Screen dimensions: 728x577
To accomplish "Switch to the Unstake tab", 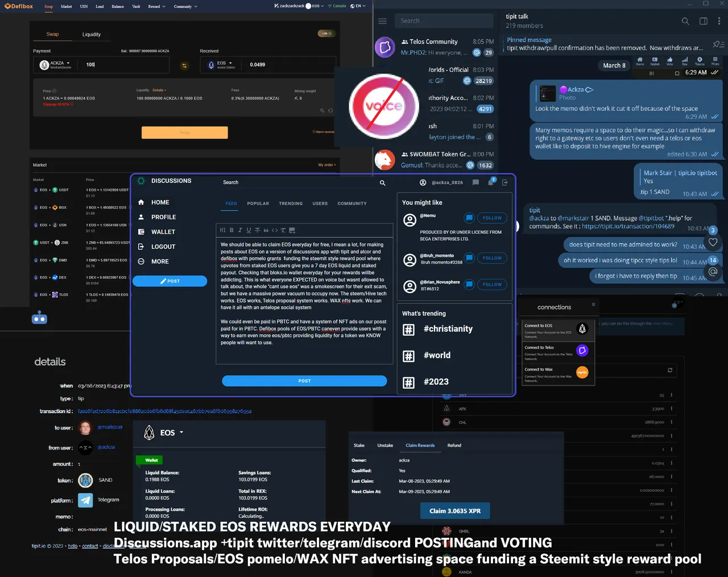I will pyautogui.click(x=385, y=446).
